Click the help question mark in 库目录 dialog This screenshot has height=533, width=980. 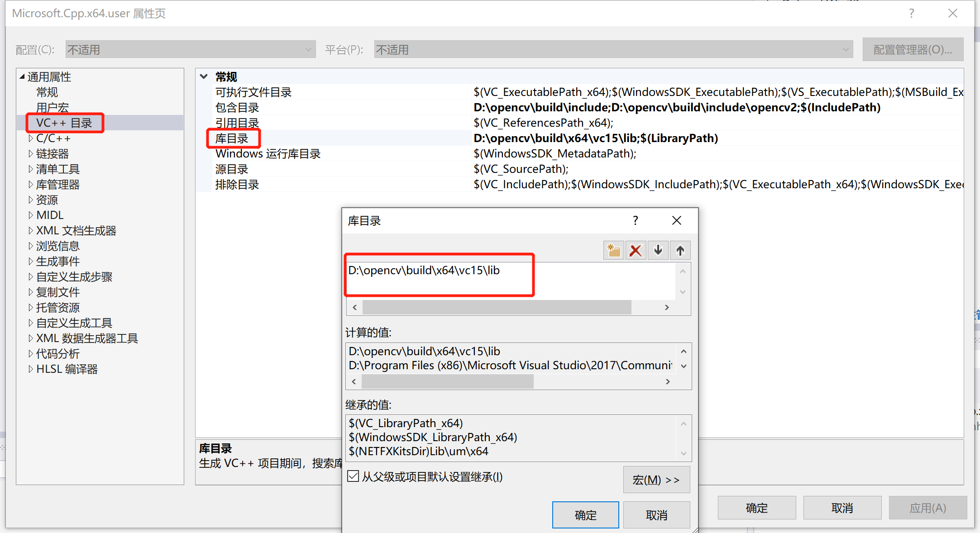coord(635,220)
